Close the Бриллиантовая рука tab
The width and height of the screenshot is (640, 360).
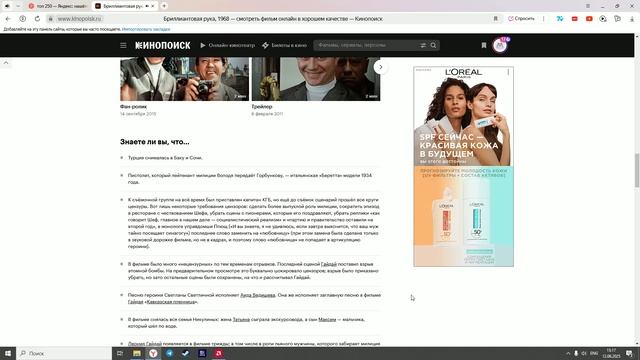point(153,6)
